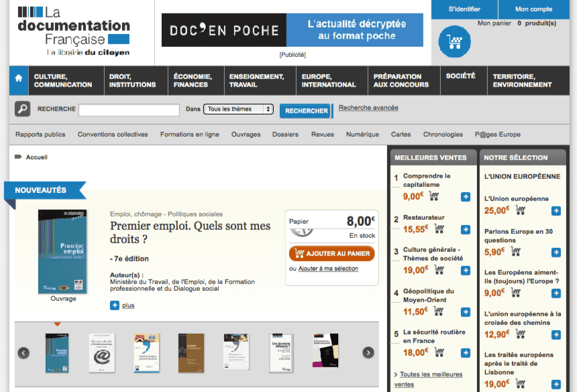Add Comprendre le capitalisme to cart
Screen dimensions: 577x392
tap(434, 196)
